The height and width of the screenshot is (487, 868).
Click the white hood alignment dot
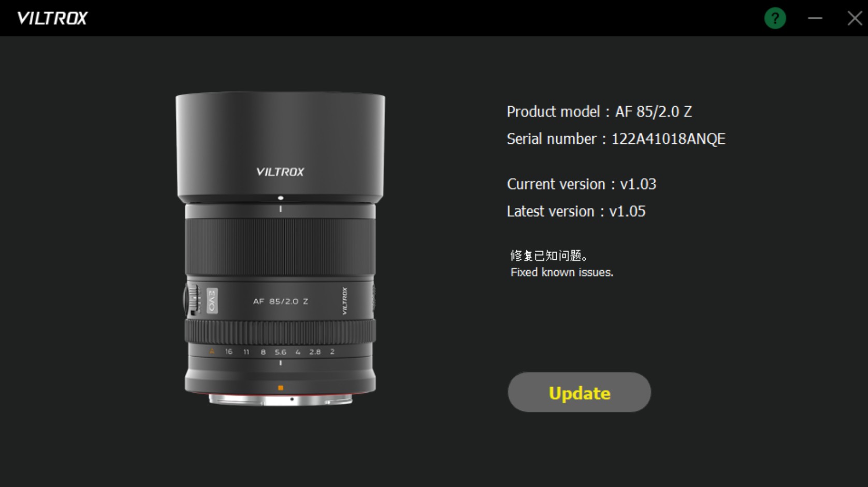(281, 198)
